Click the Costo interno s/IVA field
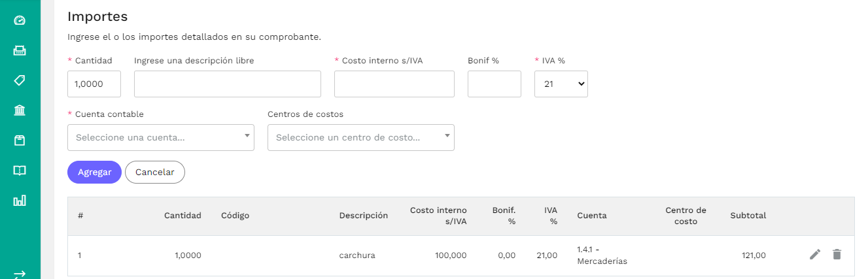 pyautogui.click(x=394, y=84)
